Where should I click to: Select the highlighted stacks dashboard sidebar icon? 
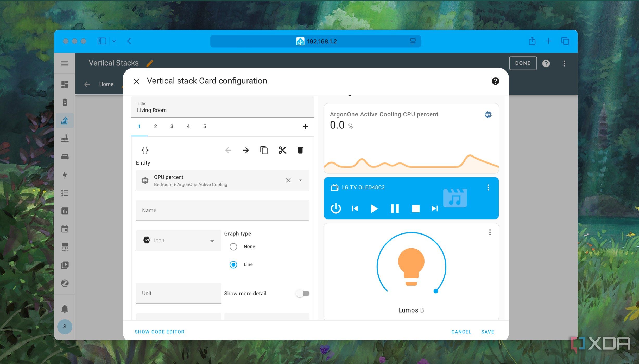(x=65, y=120)
